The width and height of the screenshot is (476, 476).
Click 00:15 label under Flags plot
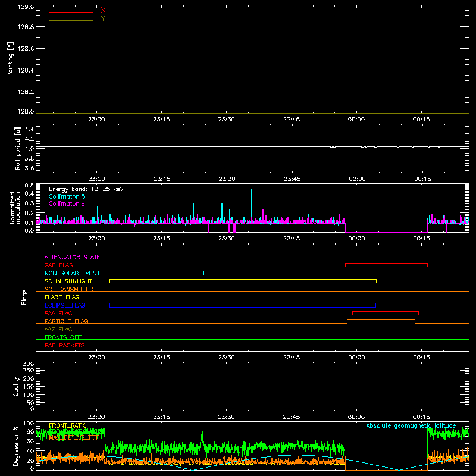coord(421,358)
